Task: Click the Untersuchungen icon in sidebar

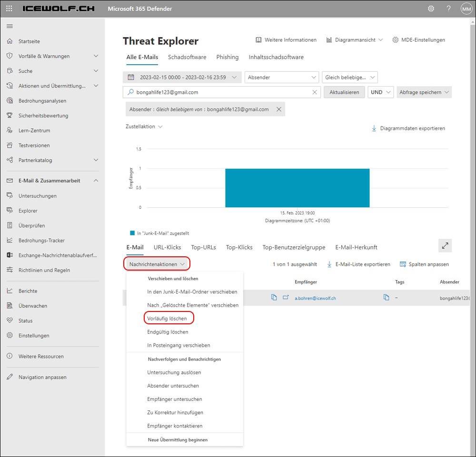Action: pos(10,195)
